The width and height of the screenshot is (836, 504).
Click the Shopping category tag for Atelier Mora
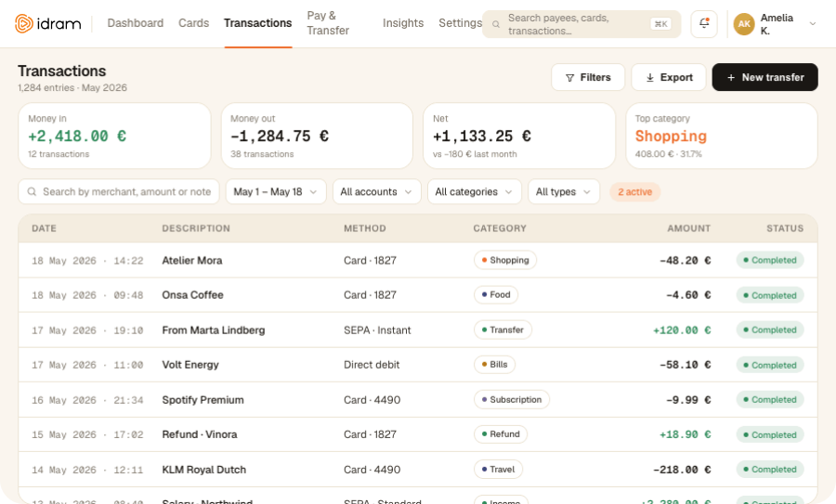click(505, 260)
